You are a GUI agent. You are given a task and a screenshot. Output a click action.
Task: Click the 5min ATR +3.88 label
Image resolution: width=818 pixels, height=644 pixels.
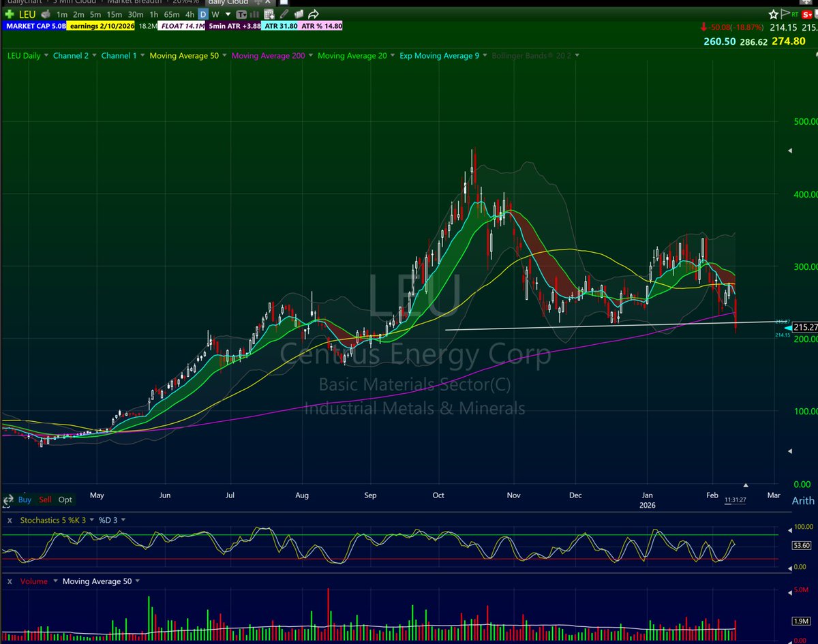click(x=233, y=26)
